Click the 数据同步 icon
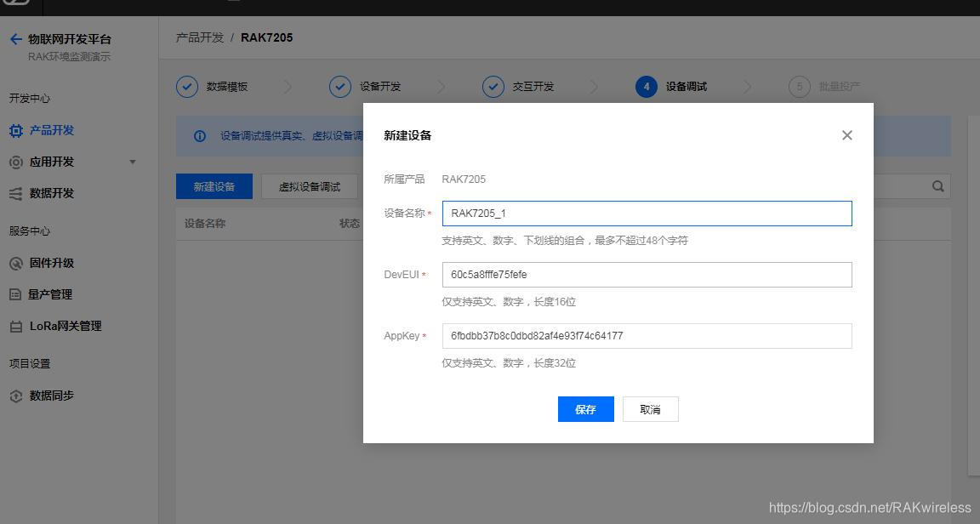Image resolution: width=980 pixels, height=524 pixels. tap(15, 396)
